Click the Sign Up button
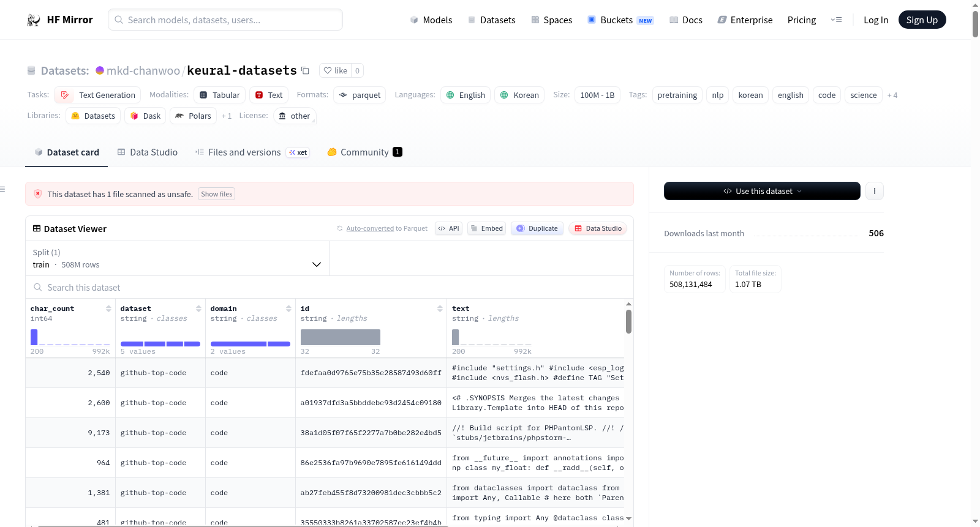This screenshot has height=527, width=980. point(922,20)
